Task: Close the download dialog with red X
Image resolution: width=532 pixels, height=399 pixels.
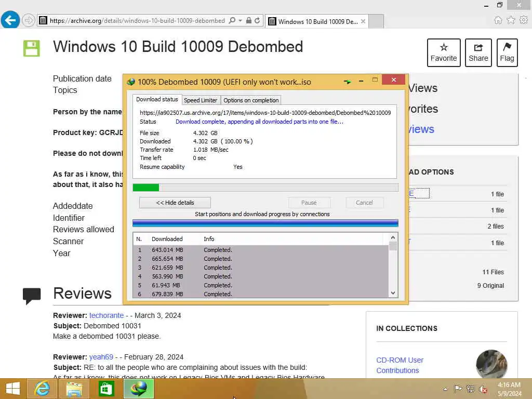Action: click(394, 79)
